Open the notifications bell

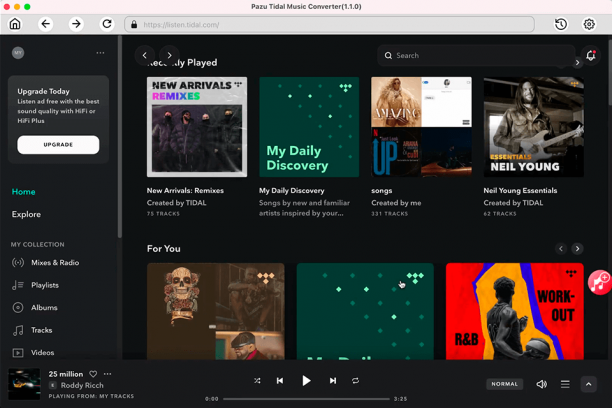pos(591,55)
